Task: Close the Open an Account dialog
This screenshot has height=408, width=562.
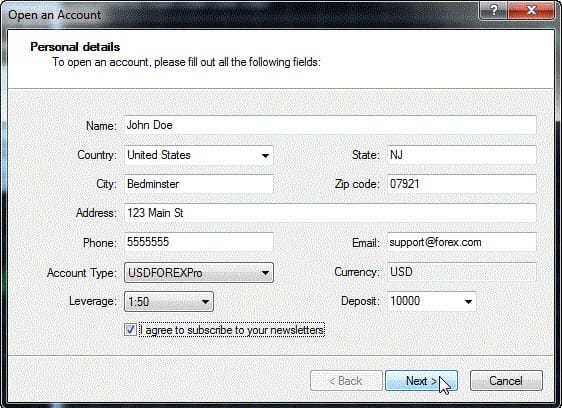Action: [x=531, y=10]
